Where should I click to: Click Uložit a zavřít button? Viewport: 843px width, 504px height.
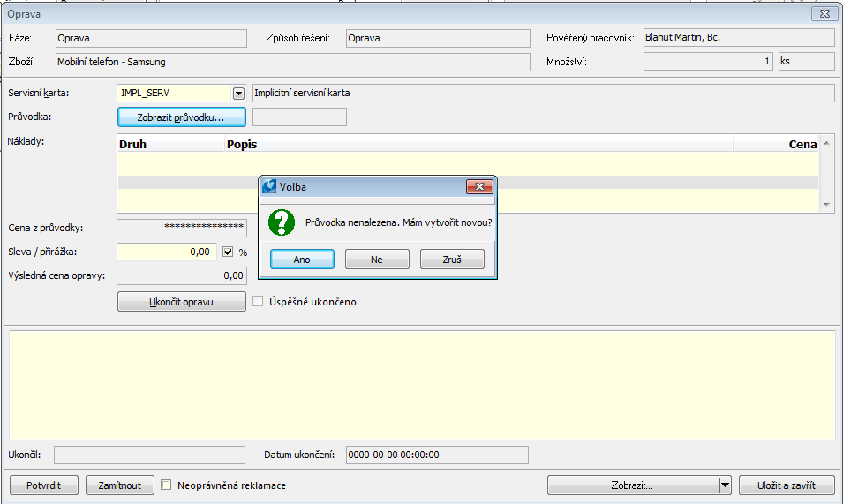[787, 485]
